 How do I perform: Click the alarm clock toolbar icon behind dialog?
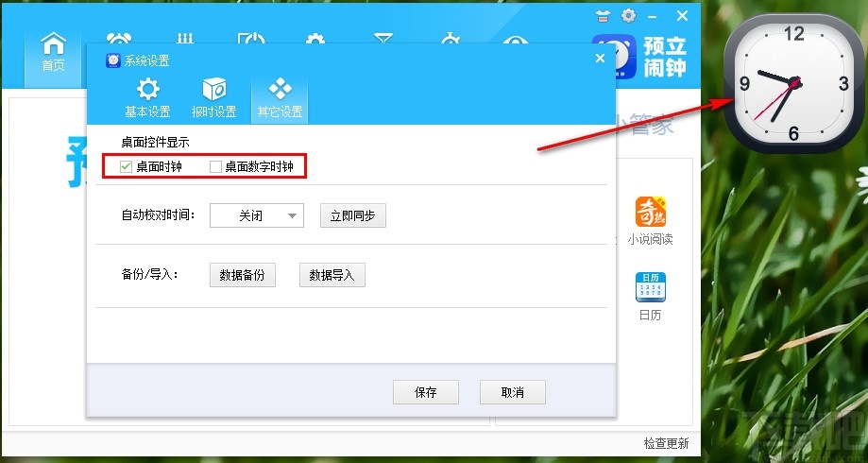point(118,38)
